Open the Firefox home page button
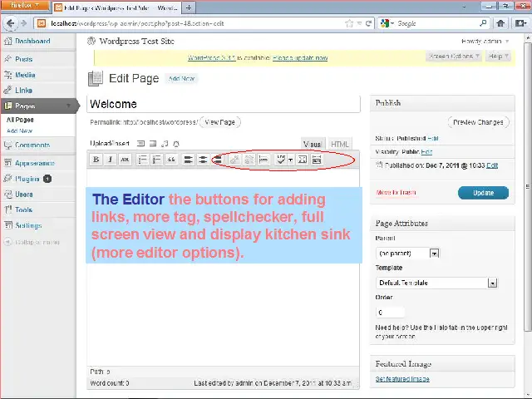Viewport: 532px width, 399px height. 500,23
